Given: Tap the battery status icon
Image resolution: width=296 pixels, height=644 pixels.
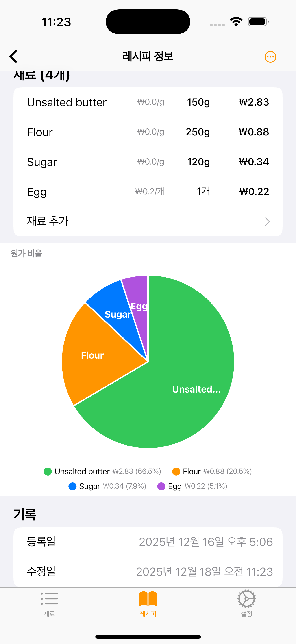Looking at the screenshot, I should 258,22.
